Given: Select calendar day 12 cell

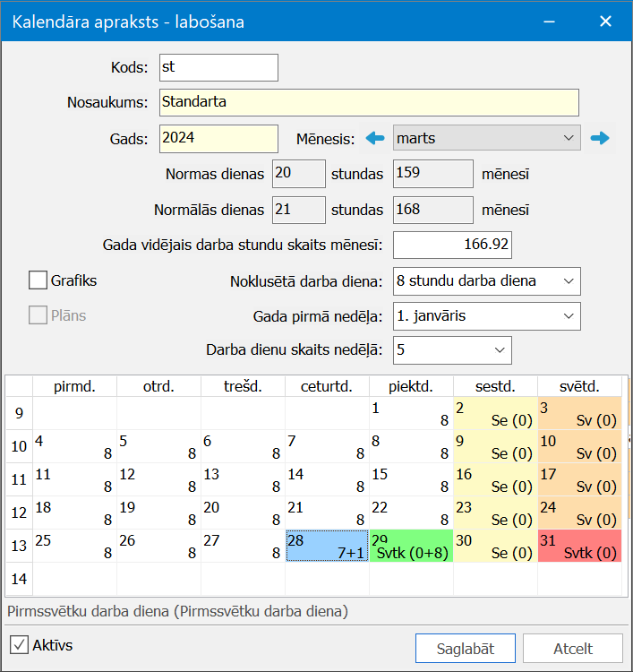Looking at the screenshot, I should [x=158, y=479].
